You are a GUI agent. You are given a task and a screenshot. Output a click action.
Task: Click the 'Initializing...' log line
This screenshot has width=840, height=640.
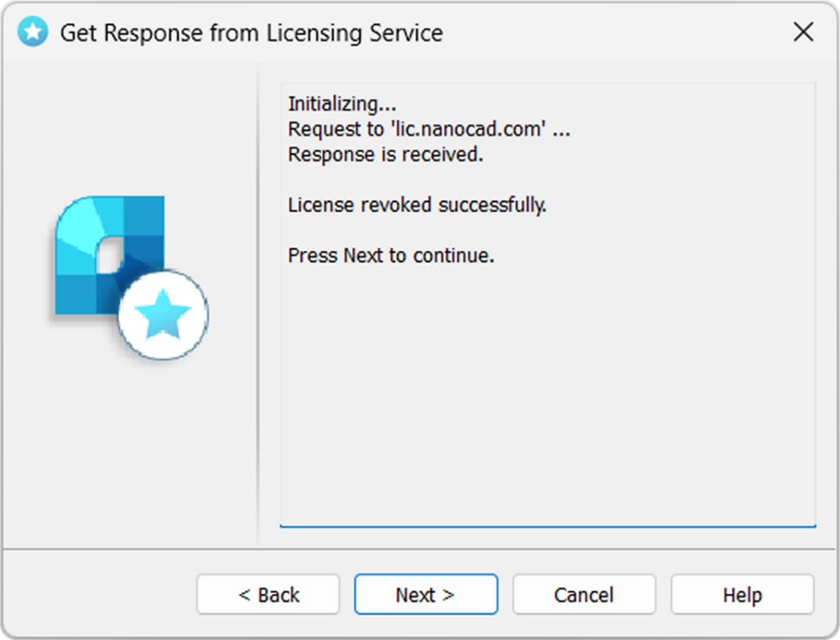click(x=342, y=104)
